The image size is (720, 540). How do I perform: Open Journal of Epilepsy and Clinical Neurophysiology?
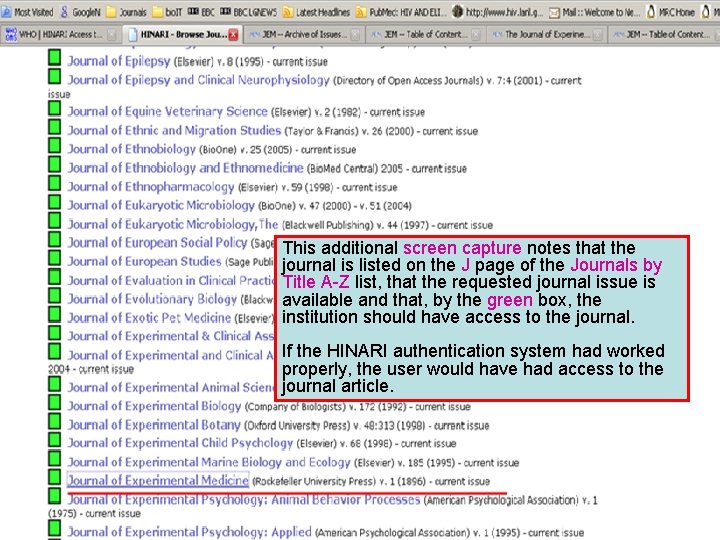199,80
